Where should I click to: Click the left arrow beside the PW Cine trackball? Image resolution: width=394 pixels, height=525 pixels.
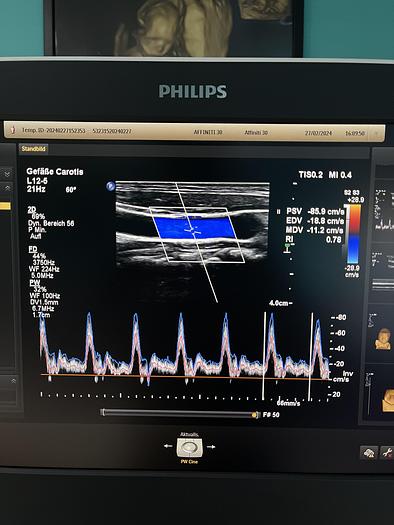[x=168, y=446]
